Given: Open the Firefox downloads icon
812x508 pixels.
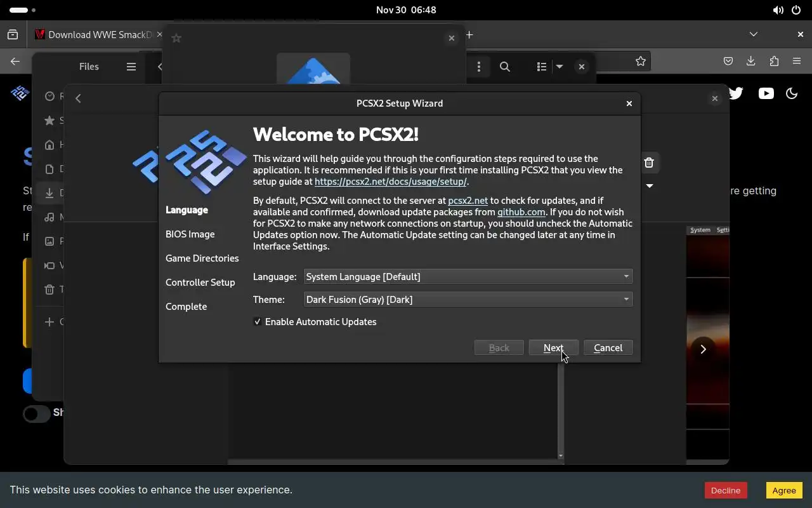Looking at the screenshot, I should pos(751,62).
